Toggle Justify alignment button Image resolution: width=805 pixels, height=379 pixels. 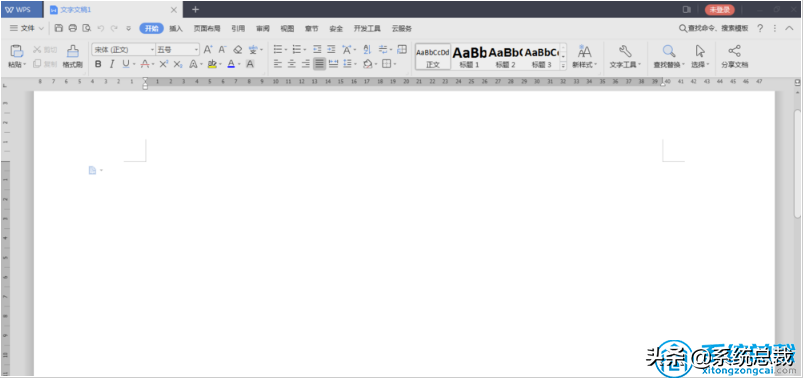(x=319, y=64)
